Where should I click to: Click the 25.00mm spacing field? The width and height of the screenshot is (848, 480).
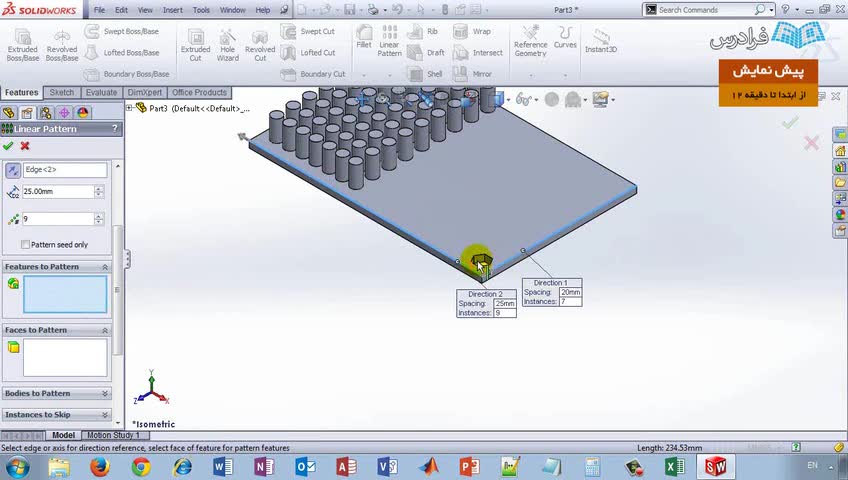[58, 191]
